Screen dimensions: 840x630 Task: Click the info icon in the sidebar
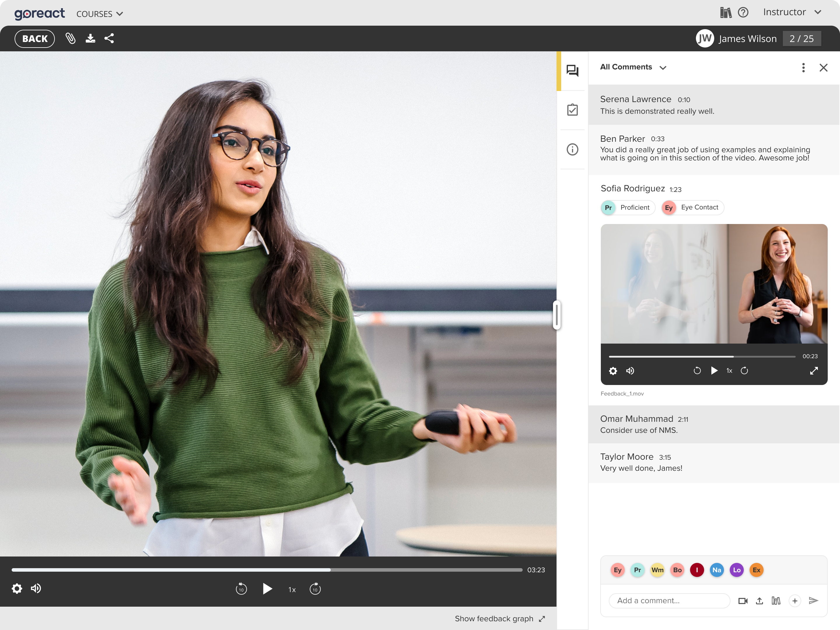coord(572,150)
